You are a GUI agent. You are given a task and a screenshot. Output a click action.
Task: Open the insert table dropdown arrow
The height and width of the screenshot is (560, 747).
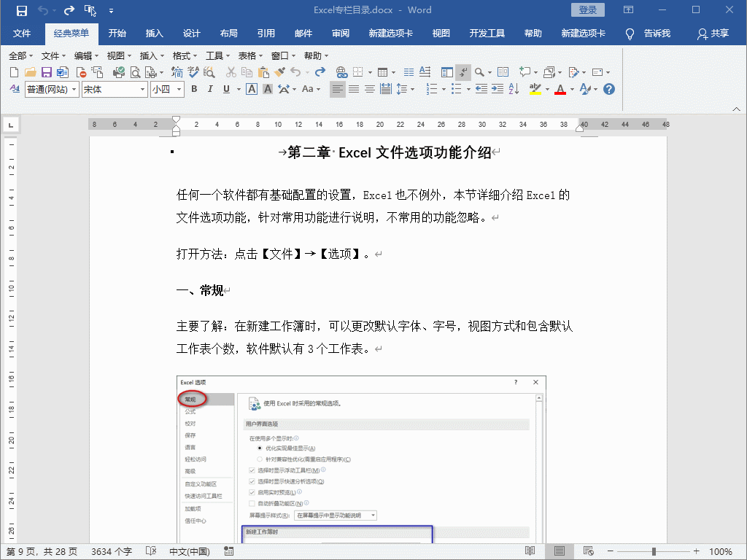coord(393,72)
